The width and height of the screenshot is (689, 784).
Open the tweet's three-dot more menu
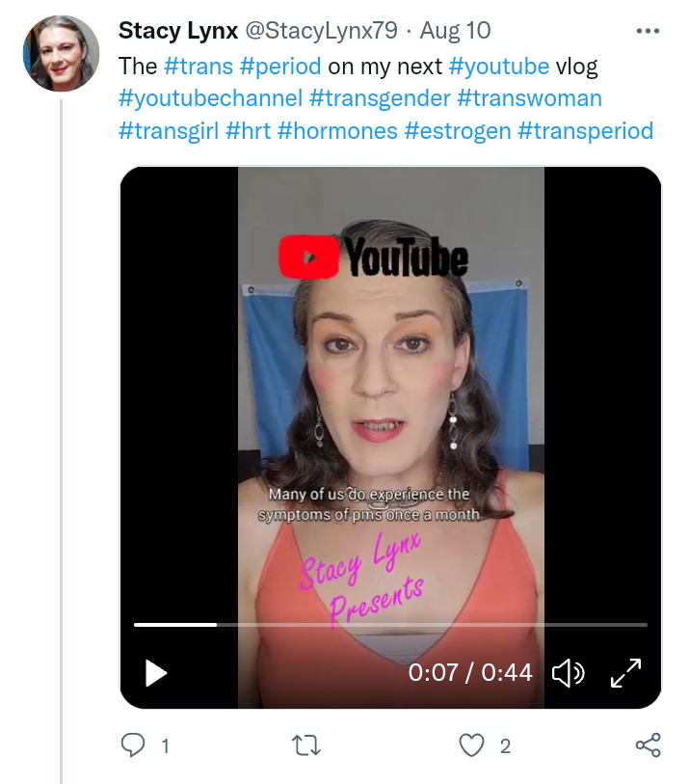(x=648, y=31)
